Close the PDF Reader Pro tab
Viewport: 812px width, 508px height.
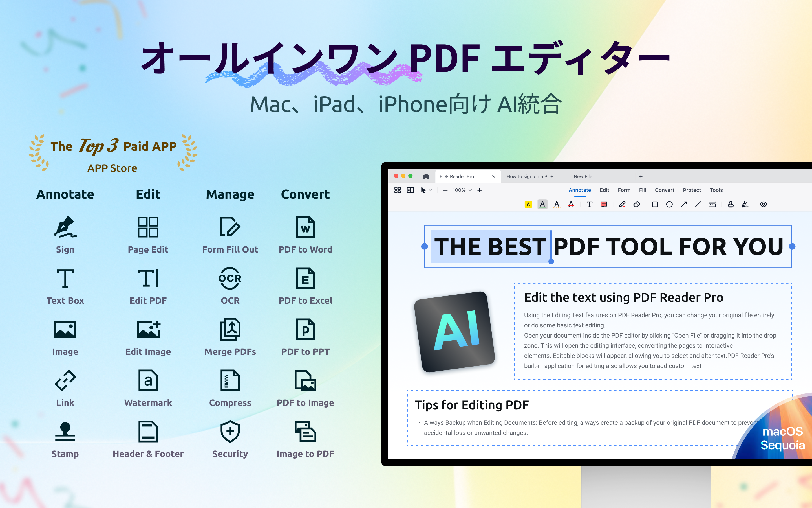tap(494, 176)
